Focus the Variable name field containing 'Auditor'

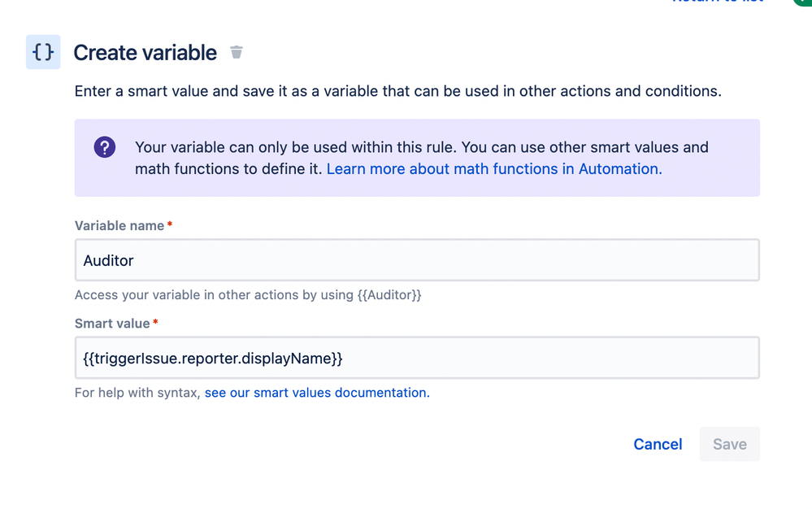[417, 260]
